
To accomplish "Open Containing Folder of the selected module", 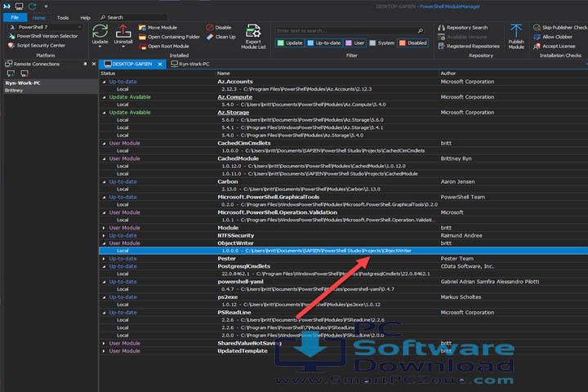I will coord(169,37).
